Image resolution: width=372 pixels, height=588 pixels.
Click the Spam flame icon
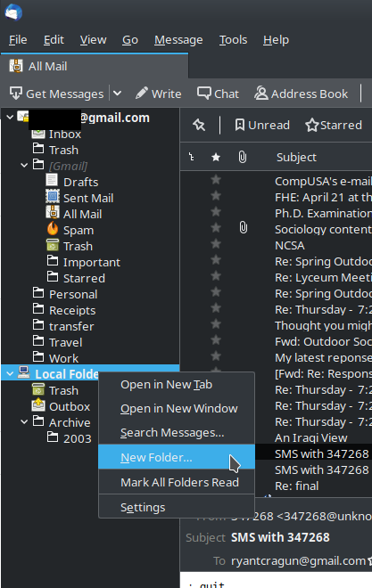[53, 228]
